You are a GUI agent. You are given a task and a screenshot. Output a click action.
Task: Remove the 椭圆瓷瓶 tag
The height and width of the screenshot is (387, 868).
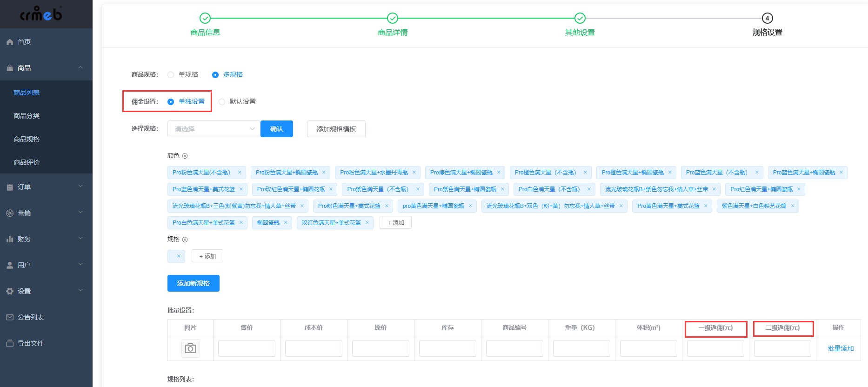coord(286,223)
